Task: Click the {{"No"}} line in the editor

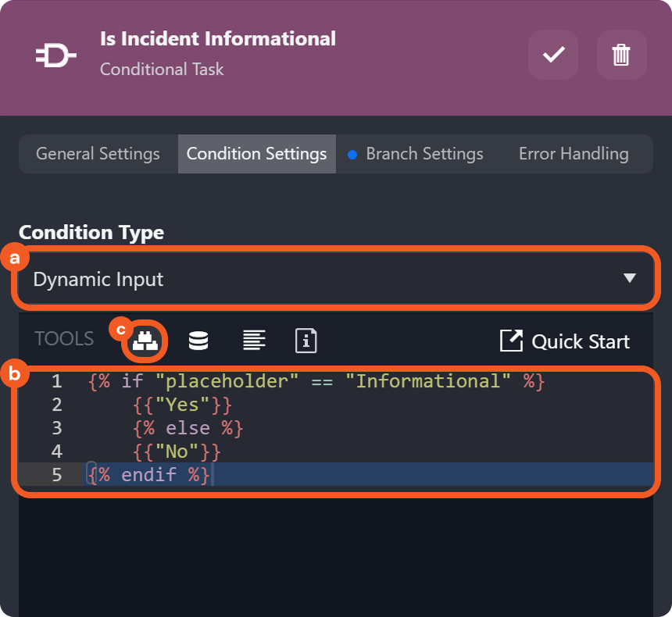Action: [177, 451]
